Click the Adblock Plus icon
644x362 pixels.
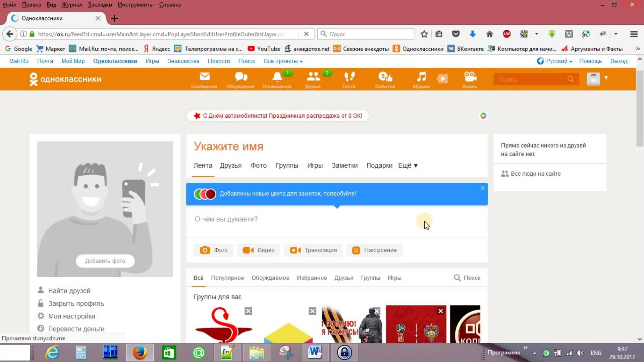point(506,34)
